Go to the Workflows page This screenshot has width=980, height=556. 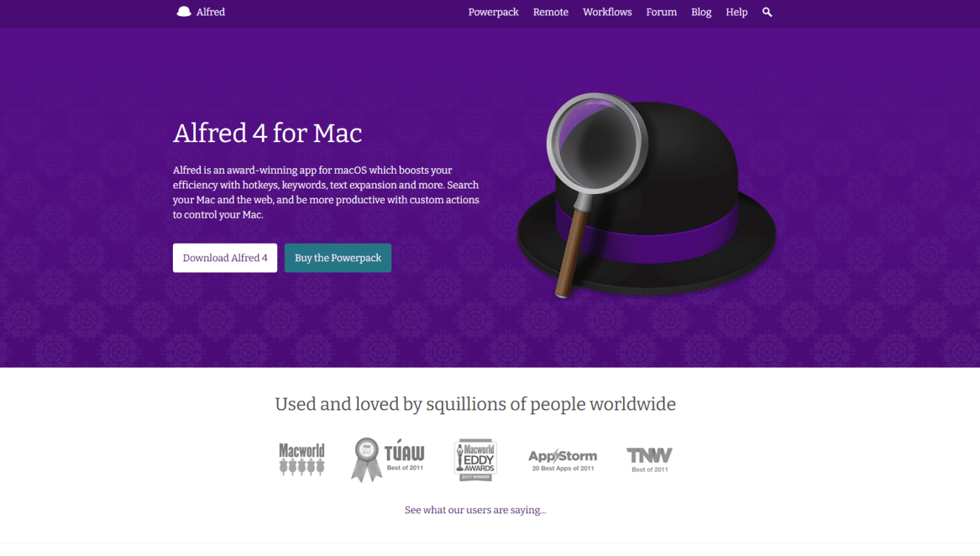608,12
